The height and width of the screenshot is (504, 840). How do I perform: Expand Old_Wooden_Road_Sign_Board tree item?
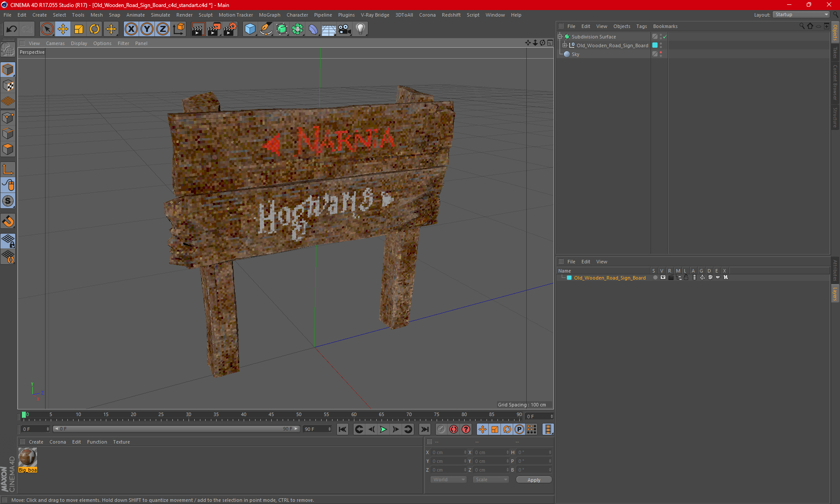[x=566, y=45]
